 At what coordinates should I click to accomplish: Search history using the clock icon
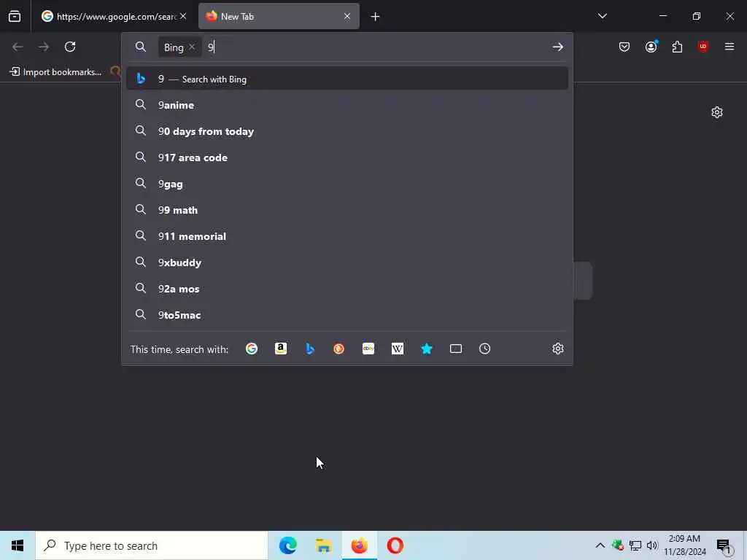[484, 349]
